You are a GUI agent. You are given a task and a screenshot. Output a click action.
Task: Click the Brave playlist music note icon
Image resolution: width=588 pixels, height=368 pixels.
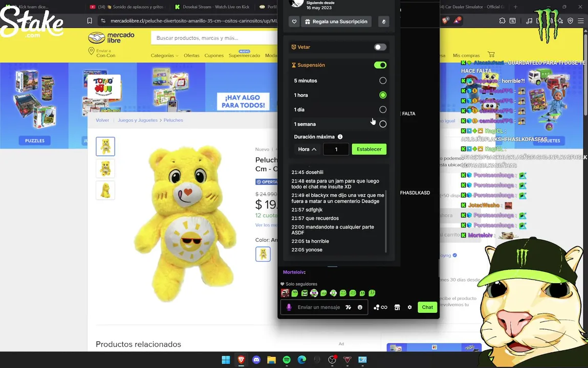[529, 21]
